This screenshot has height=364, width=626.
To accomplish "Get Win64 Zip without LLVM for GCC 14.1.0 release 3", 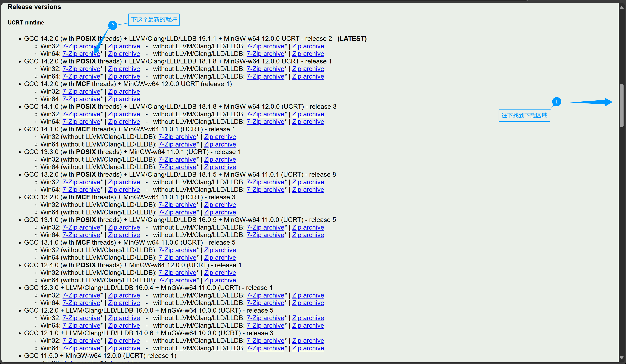I will click(x=308, y=122).
